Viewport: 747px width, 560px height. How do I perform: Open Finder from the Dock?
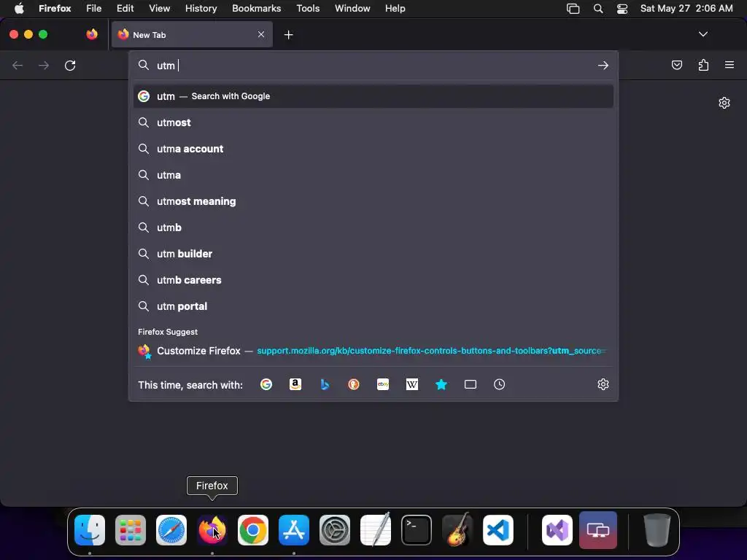point(90,530)
